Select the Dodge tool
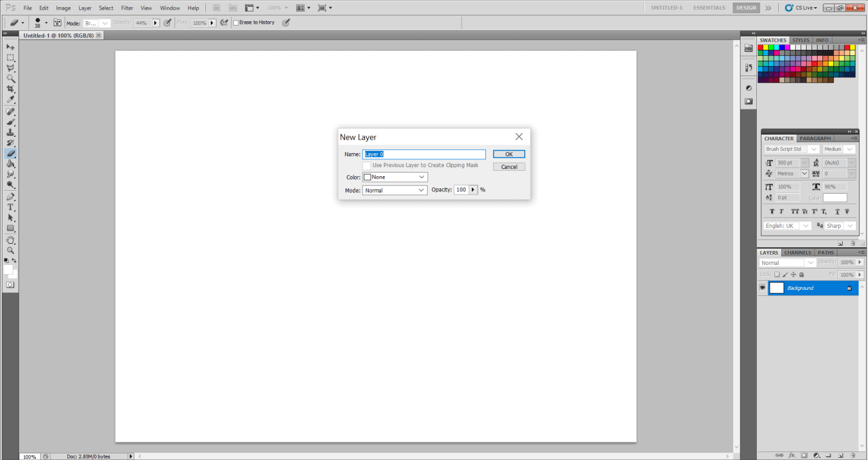 [x=10, y=185]
